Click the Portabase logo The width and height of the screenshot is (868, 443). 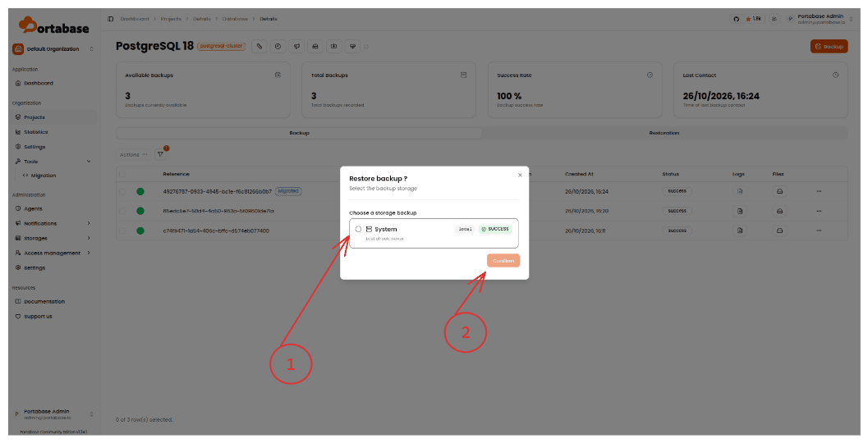click(53, 25)
